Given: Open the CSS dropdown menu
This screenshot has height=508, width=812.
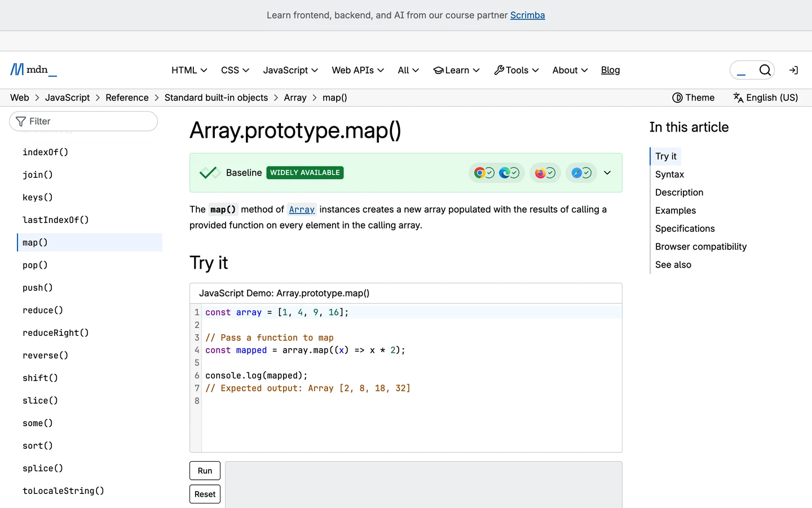Looking at the screenshot, I should click(235, 70).
